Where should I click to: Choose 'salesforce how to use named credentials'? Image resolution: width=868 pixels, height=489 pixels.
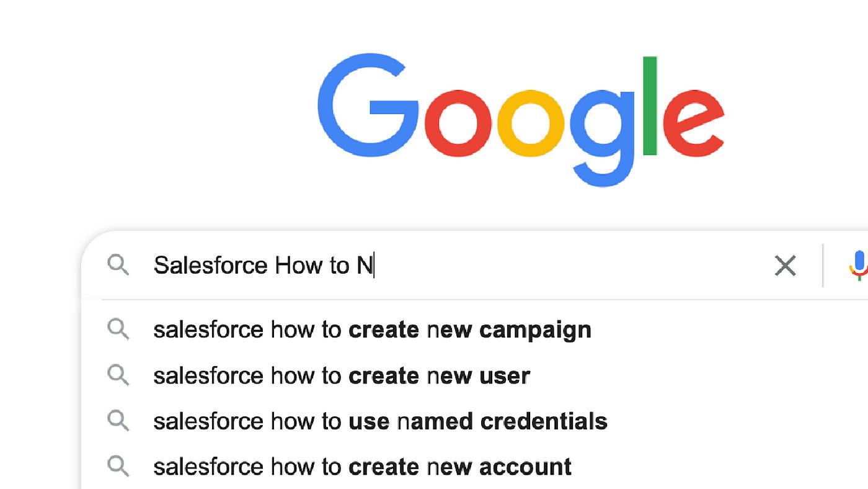[381, 421]
